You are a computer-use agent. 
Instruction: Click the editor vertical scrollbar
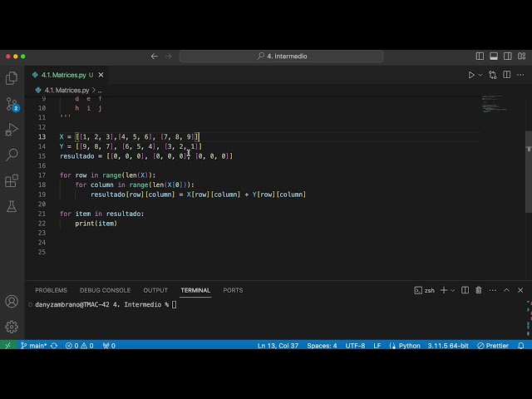(x=529, y=172)
